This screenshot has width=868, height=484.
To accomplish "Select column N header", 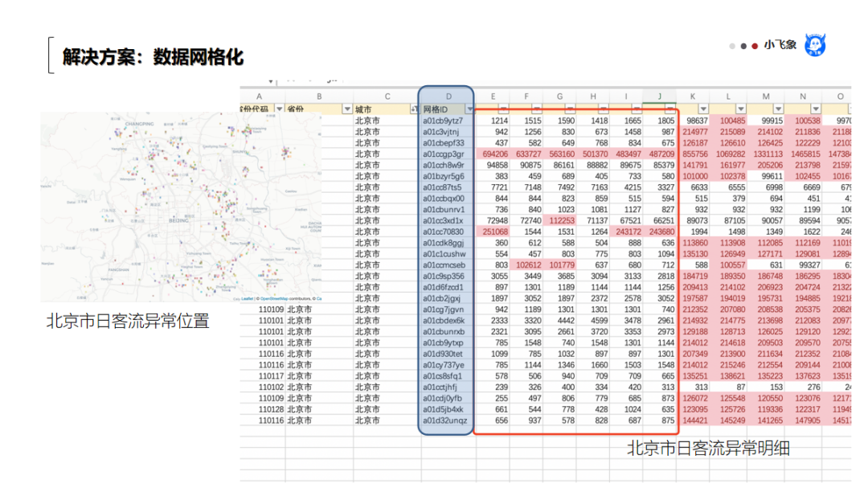I will tap(803, 96).
